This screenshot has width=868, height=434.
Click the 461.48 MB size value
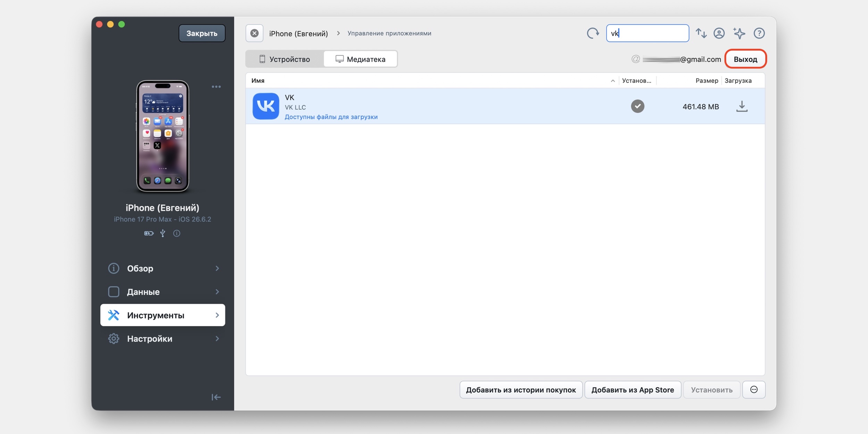point(701,107)
